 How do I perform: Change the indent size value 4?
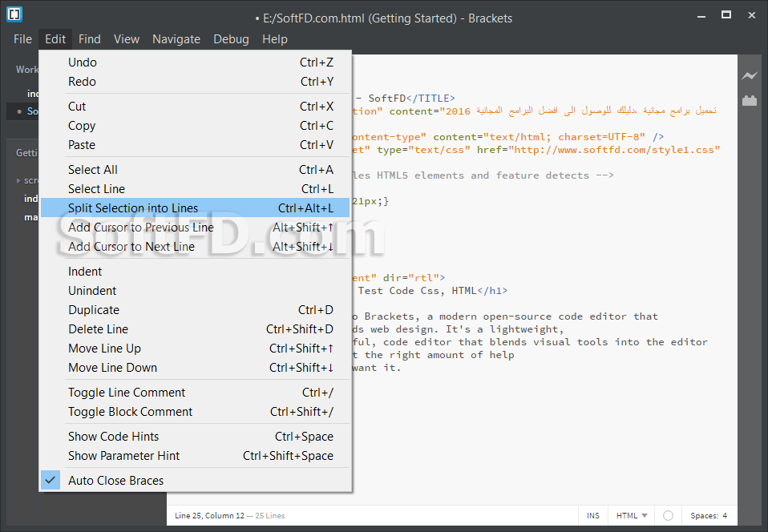pyautogui.click(x=725, y=515)
